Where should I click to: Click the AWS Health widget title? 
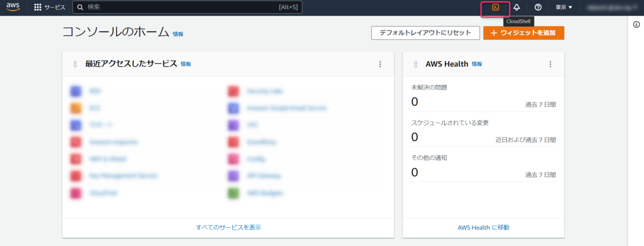447,64
